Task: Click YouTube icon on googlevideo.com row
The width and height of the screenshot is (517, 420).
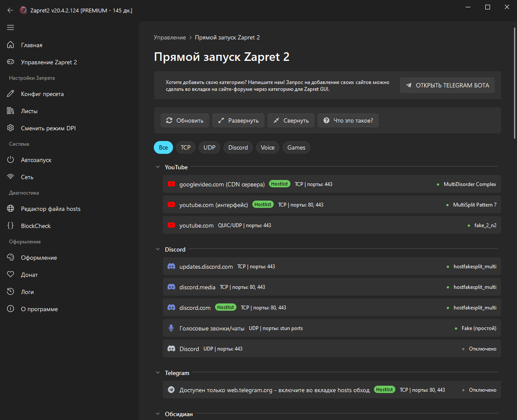Action: pyautogui.click(x=171, y=184)
